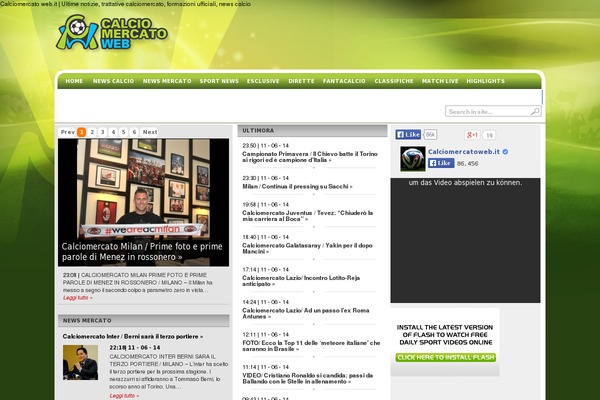The width and height of the screenshot is (600, 400).
Task: Select slide page 3
Action: click(102, 132)
